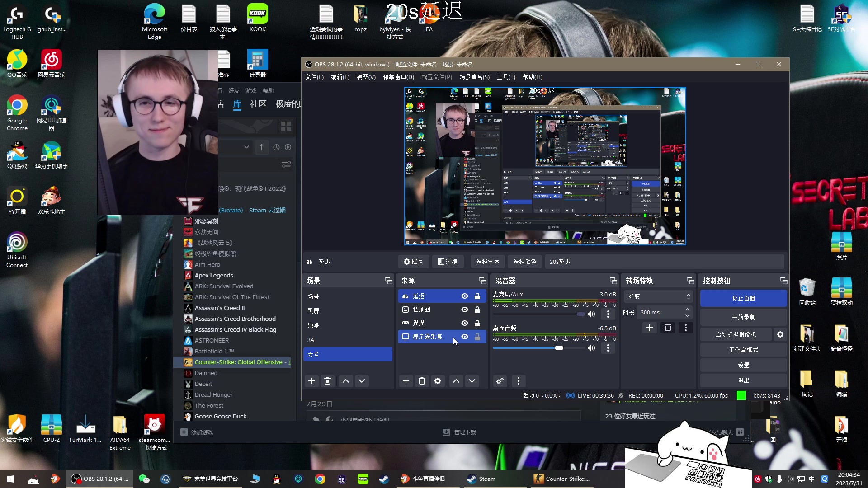Image resolution: width=868 pixels, height=488 pixels.
Task: Open 编辑(E) menu in OBS
Action: (x=340, y=77)
